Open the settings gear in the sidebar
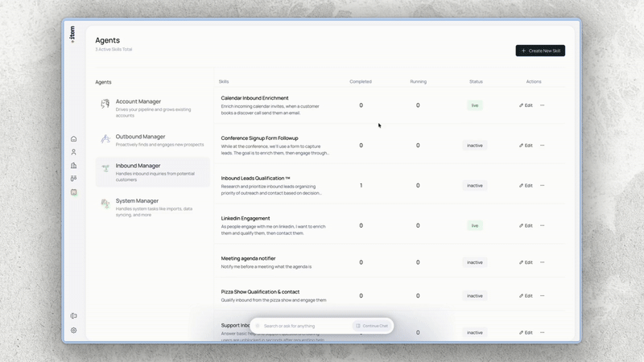Viewport: 644px width, 362px height. [x=73, y=330]
